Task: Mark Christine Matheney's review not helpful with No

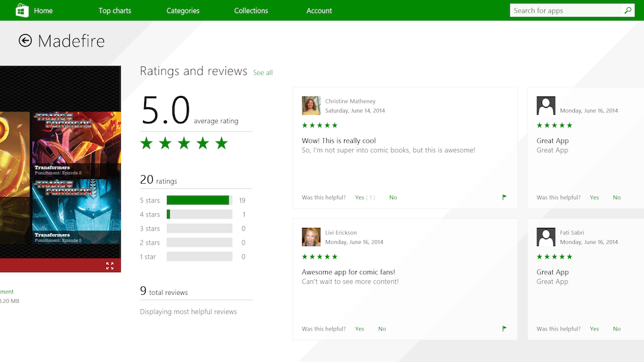Action: click(x=393, y=198)
